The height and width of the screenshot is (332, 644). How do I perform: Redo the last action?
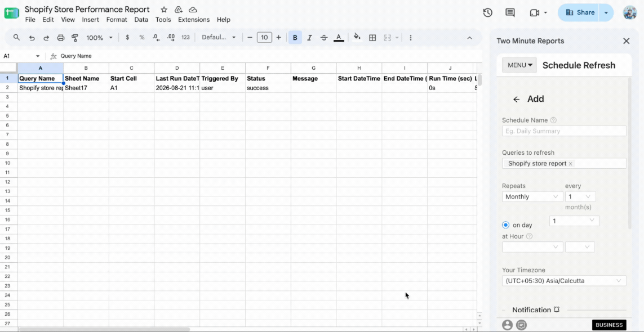point(46,38)
